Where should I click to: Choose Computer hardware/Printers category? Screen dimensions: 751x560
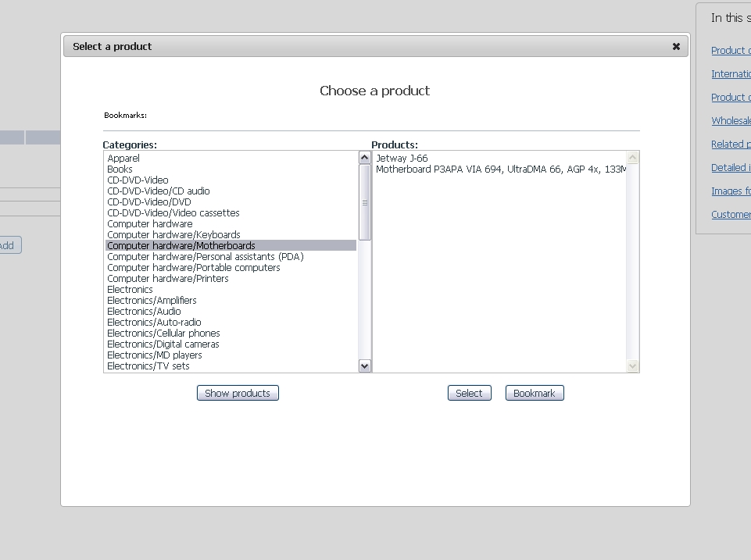coord(167,279)
